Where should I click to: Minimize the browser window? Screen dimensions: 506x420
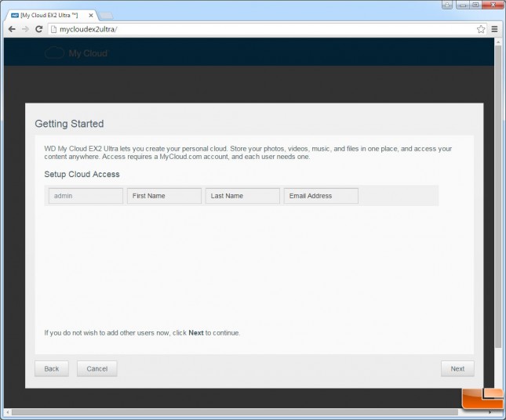pos(462,5)
